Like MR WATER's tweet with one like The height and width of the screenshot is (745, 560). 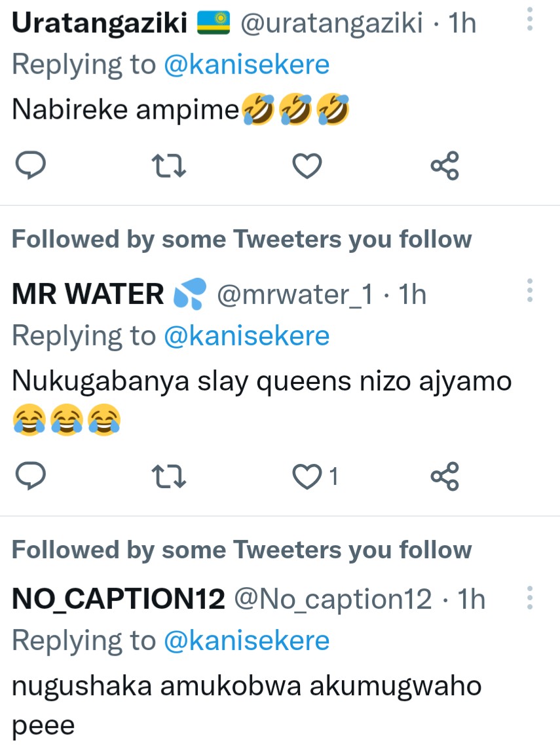point(307,478)
